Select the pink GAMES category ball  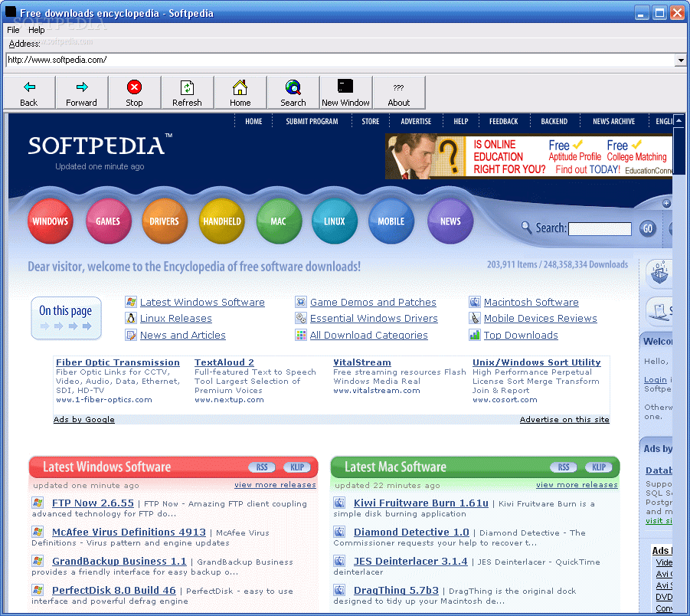108,221
